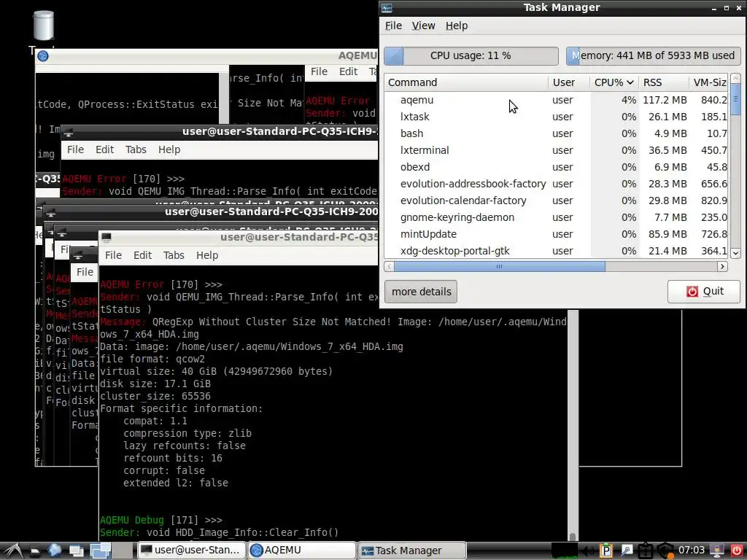
Task: Select the bash process row
Action: click(557, 133)
